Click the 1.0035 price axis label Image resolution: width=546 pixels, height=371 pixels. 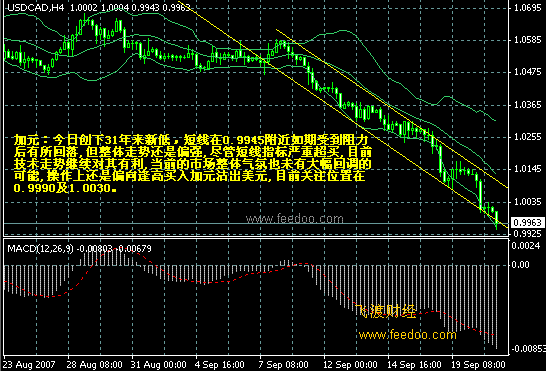click(528, 202)
